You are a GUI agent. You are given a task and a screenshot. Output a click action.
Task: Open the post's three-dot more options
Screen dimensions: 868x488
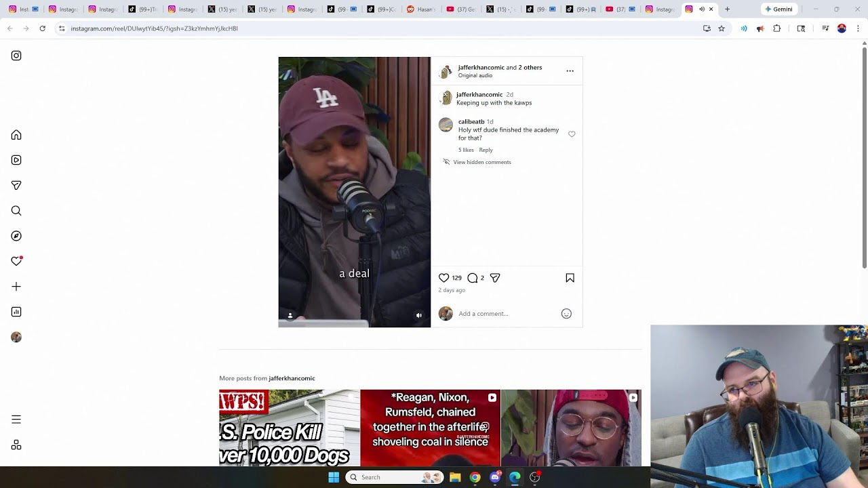(x=570, y=70)
